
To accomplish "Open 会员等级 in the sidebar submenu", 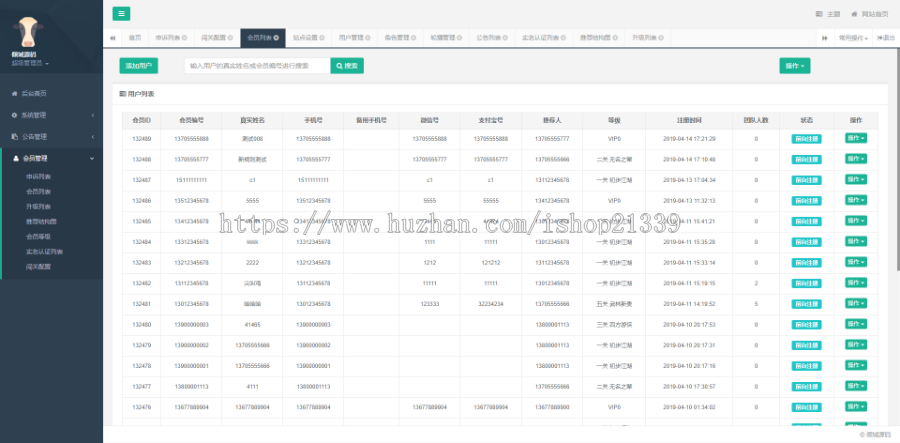I will tap(38, 236).
